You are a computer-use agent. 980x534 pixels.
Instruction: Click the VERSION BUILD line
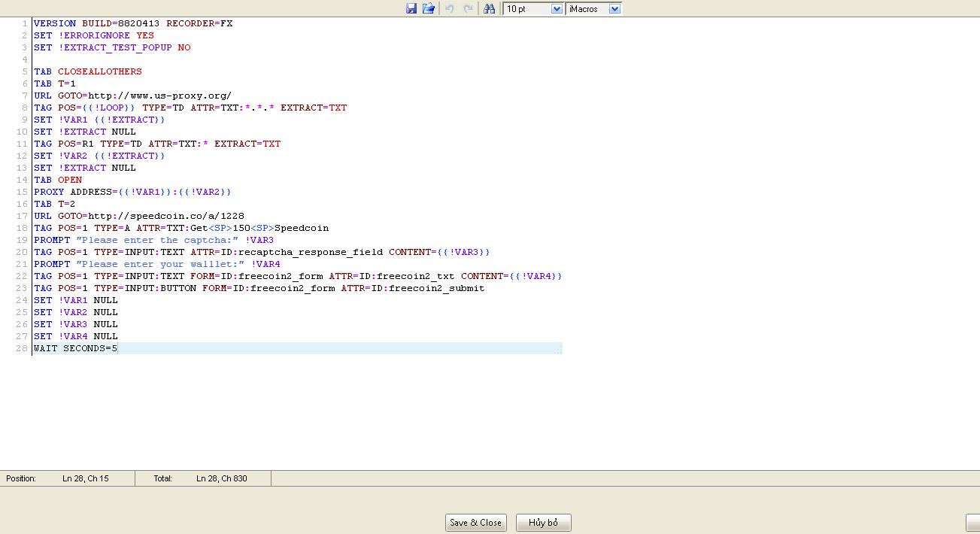132,23
